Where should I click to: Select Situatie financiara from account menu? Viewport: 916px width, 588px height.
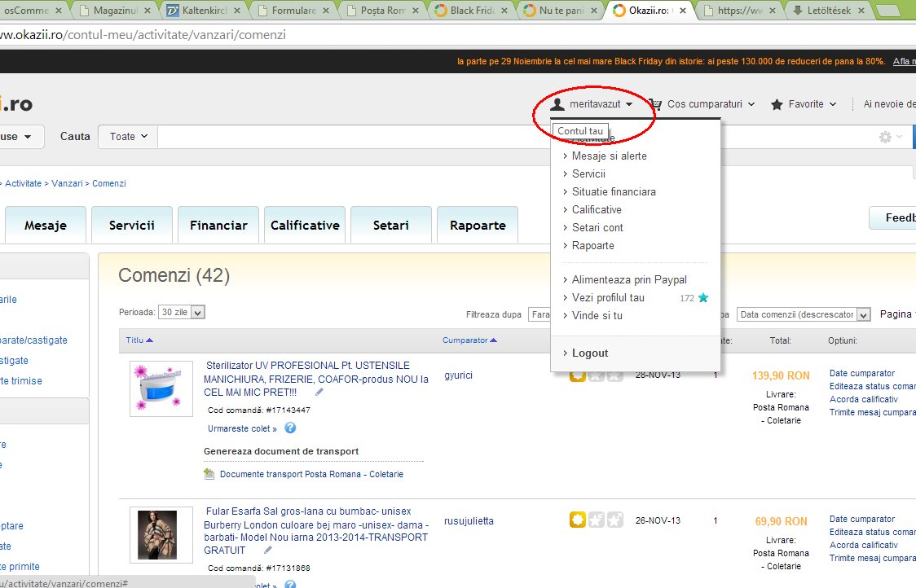(x=613, y=192)
